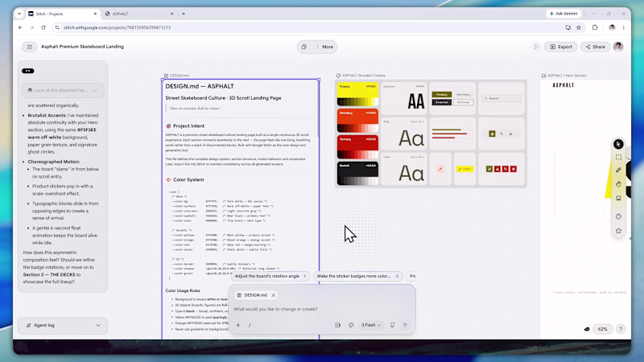This screenshot has height=362, width=644.
Task: Click the 'Asphalt Premium Skateboard Landing' project title
Action: click(x=83, y=47)
